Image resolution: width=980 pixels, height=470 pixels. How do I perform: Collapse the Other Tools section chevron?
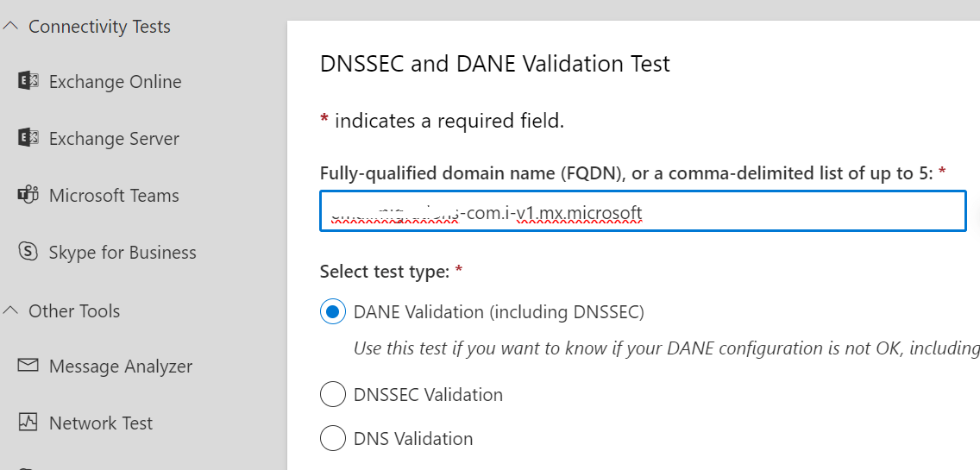tap(10, 310)
